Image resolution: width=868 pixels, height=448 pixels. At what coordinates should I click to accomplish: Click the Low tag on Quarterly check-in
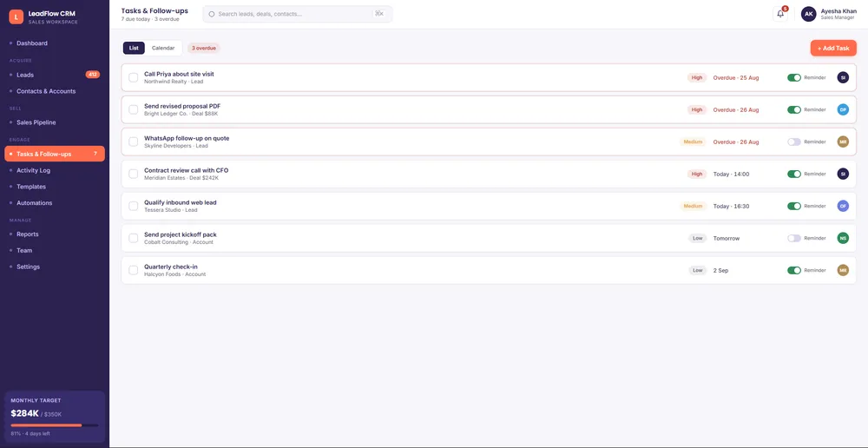[x=698, y=270]
